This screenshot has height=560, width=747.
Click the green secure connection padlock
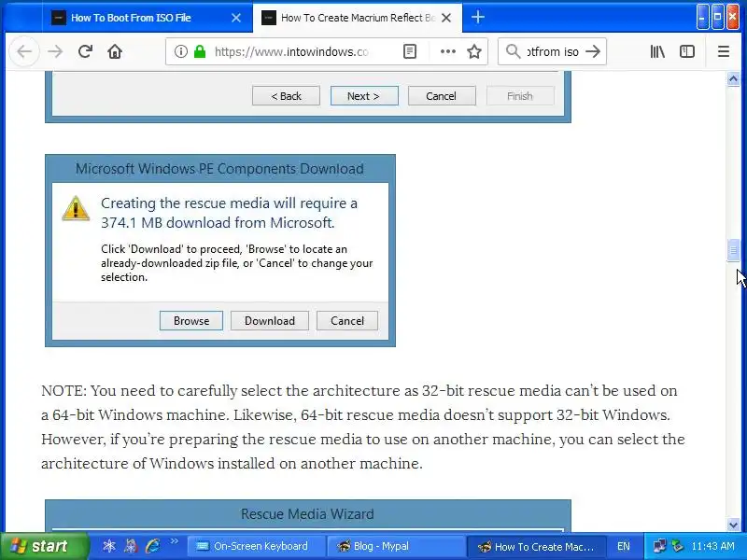click(200, 51)
